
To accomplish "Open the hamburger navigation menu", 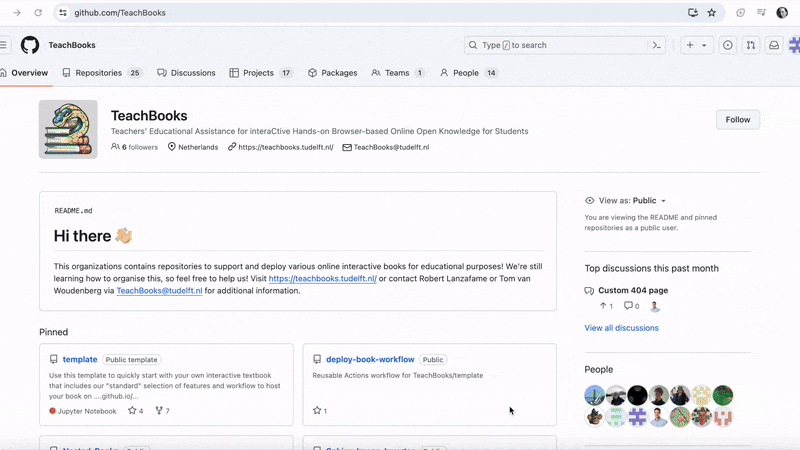I will click(4, 45).
